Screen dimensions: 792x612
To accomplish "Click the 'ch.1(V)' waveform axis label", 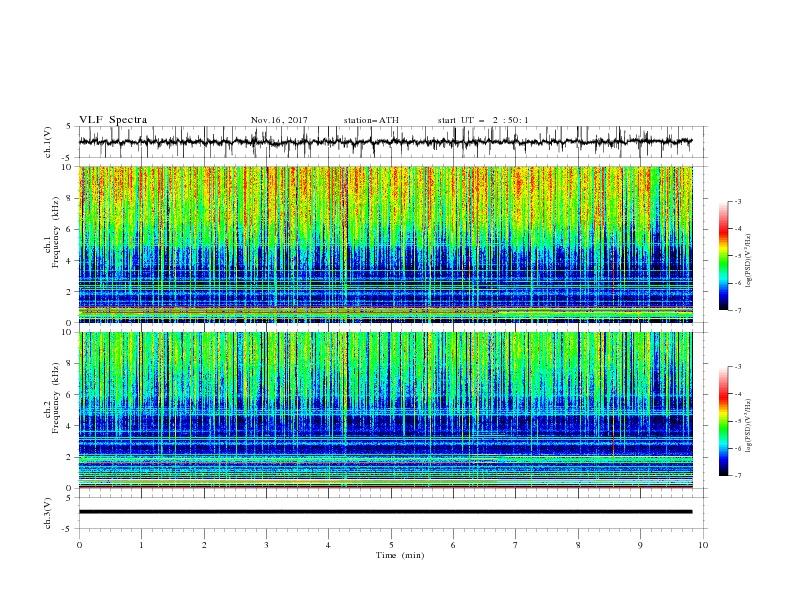I will 48,142.
